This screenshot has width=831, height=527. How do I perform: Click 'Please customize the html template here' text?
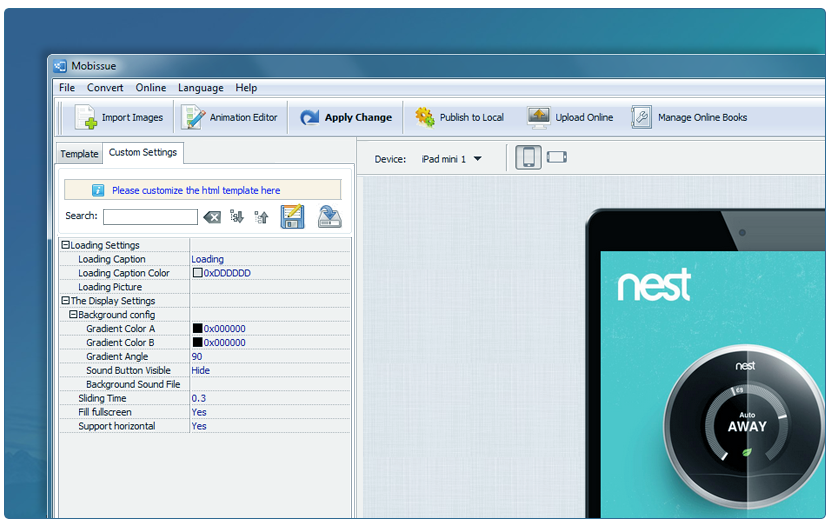[196, 190]
